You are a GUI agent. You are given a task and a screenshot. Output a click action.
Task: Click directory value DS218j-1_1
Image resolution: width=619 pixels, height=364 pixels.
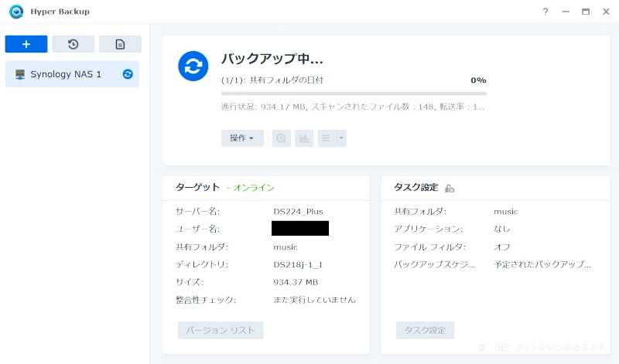coord(298,264)
